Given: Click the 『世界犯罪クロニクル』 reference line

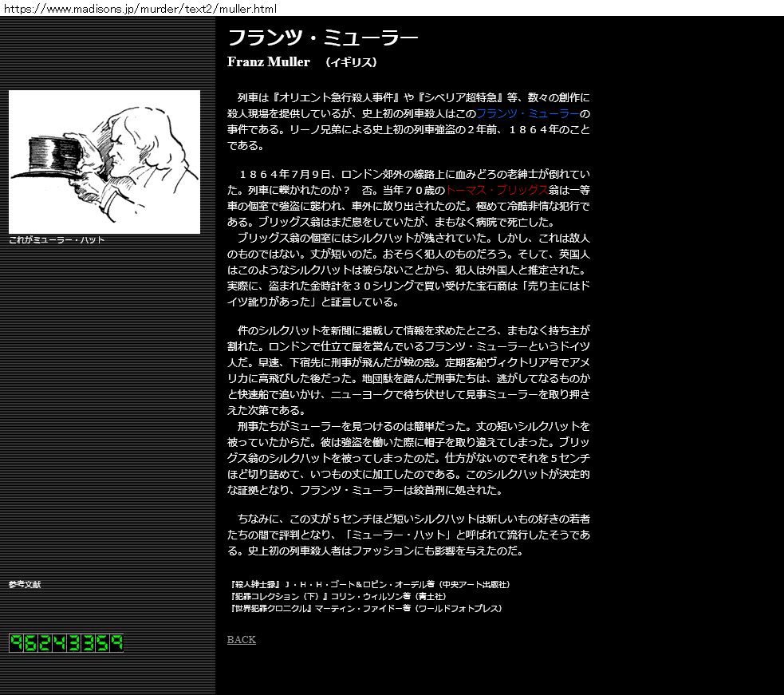Looking at the screenshot, I should (364, 608).
